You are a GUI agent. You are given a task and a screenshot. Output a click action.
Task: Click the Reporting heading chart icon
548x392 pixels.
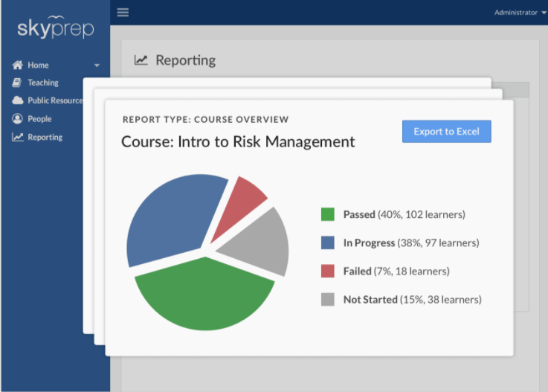click(x=141, y=60)
